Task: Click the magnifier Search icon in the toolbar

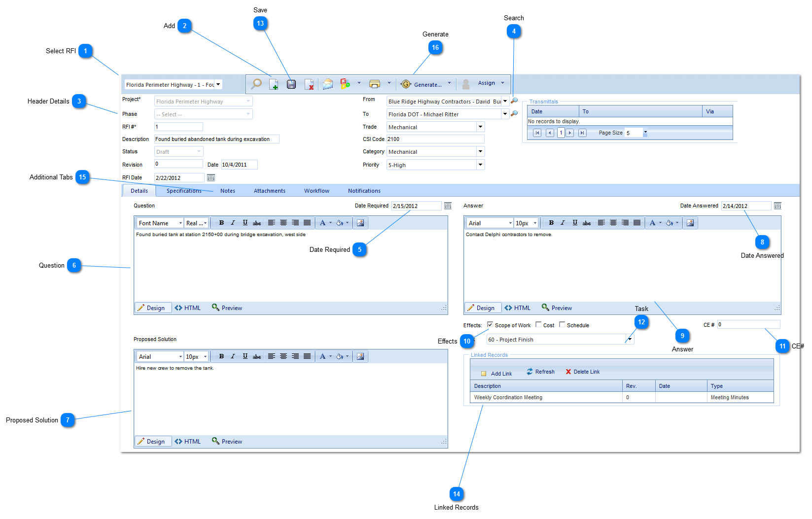Action: click(256, 84)
